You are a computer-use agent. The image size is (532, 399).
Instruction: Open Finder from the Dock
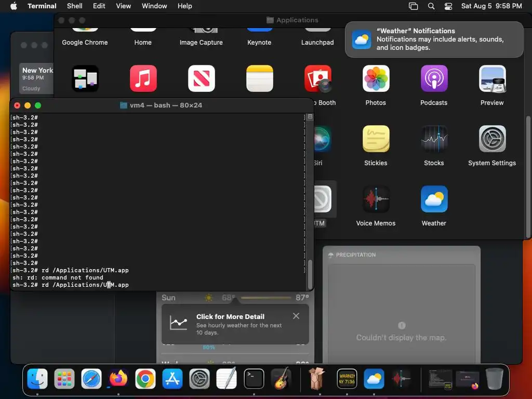coord(37,379)
